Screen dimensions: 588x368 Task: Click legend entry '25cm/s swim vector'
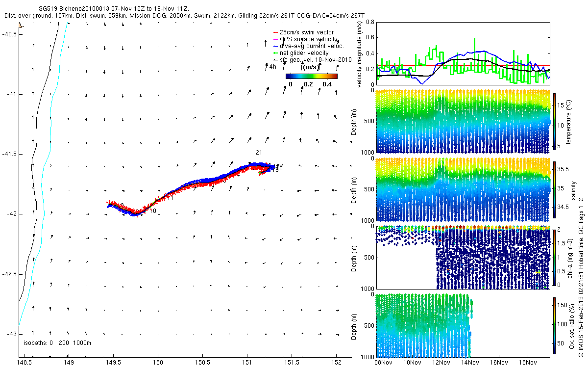(307, 32)
